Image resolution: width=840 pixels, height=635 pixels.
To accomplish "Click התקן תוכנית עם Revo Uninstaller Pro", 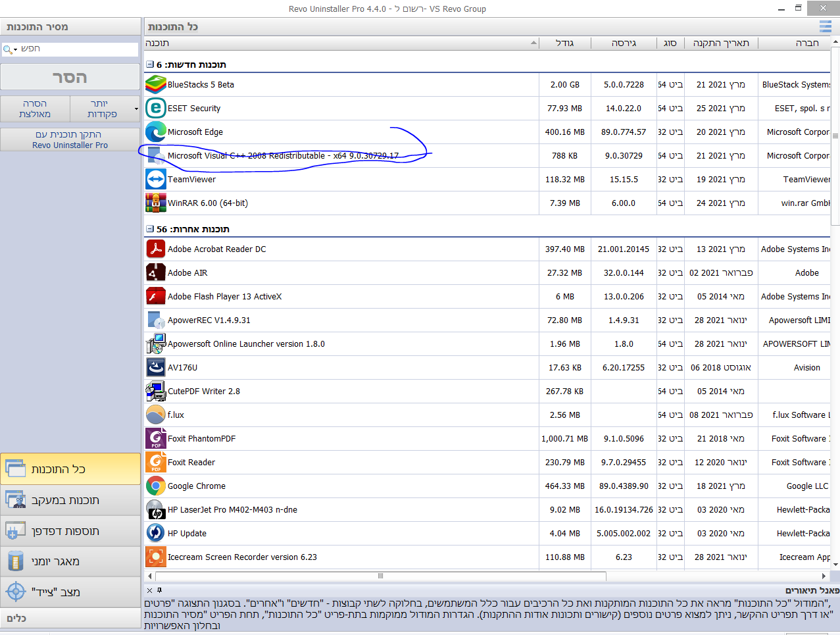I will click(70, 140).
